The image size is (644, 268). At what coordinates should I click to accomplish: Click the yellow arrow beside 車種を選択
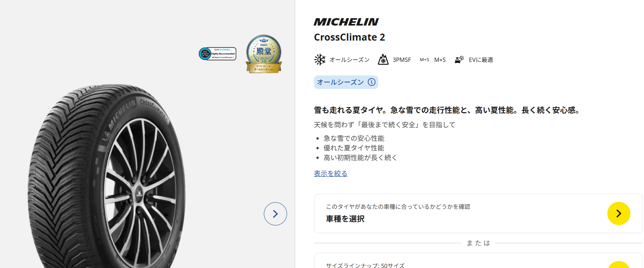point(619,213)
